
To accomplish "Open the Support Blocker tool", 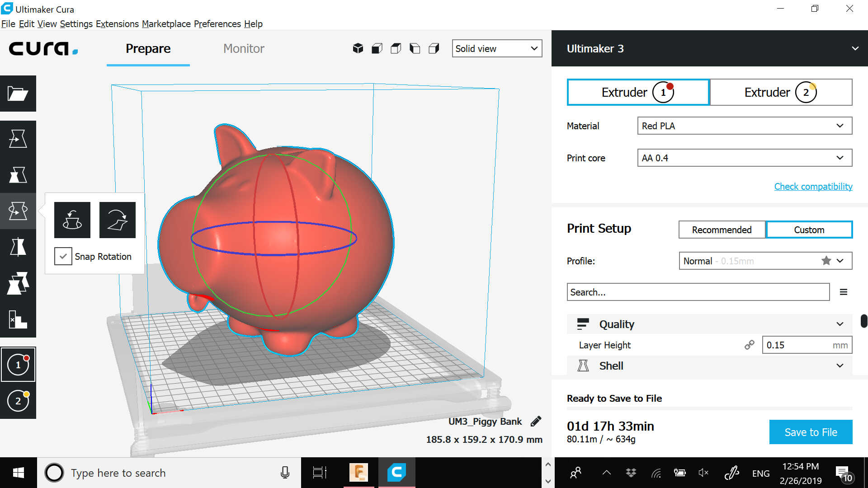I will 18,319.
